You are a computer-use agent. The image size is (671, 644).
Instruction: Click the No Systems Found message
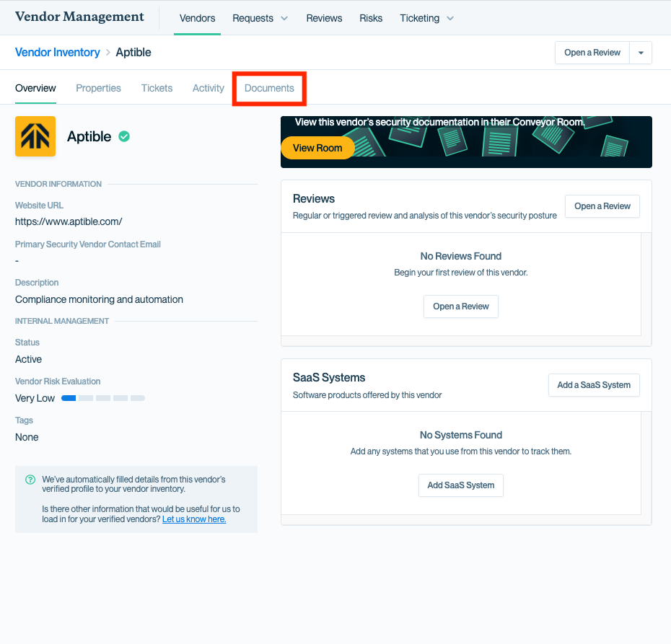[460, 435]
